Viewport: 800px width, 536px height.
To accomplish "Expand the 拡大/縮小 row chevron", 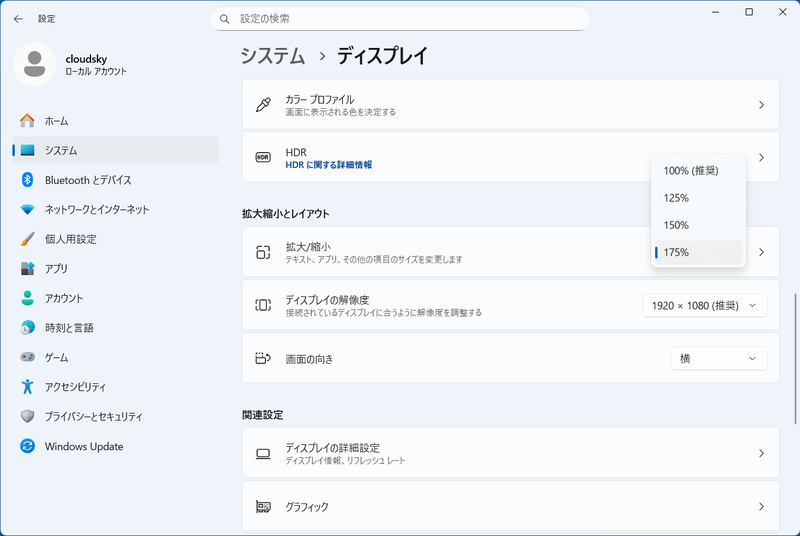I will coord(761,252).
